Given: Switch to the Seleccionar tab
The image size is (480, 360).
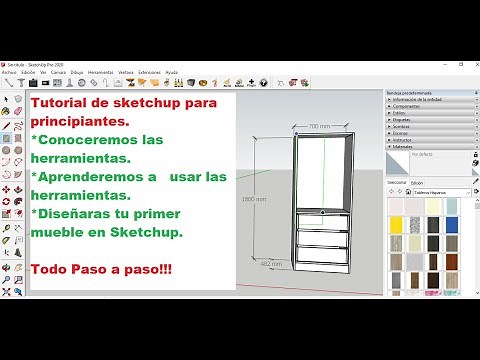Looking at the screenshot, I should pos(397,183).
